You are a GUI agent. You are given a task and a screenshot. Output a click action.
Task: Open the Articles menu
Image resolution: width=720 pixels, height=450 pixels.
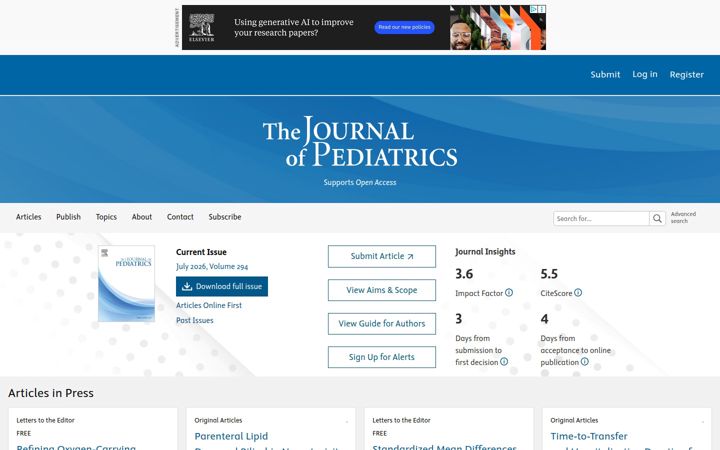[x=28, y=217]
